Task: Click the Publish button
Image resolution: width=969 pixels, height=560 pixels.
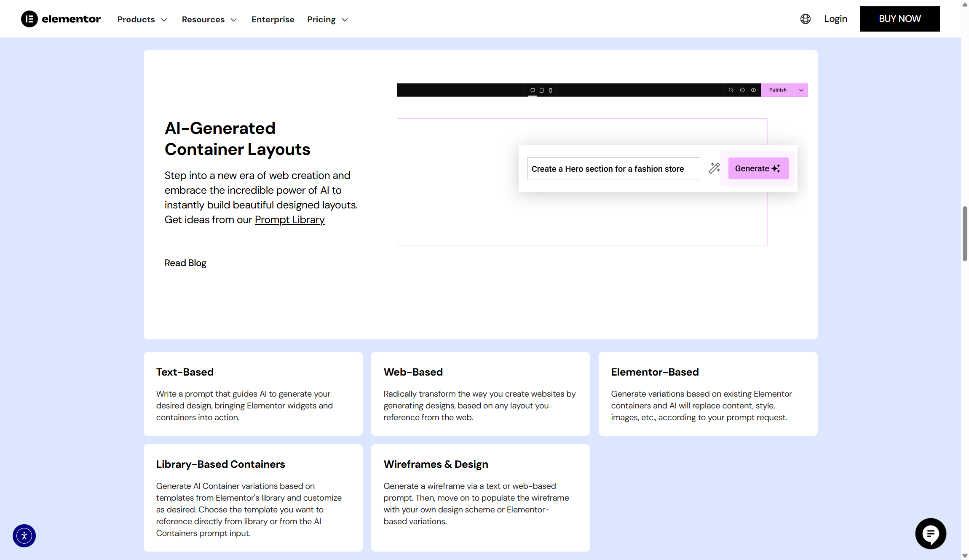Action: [778, 90]
